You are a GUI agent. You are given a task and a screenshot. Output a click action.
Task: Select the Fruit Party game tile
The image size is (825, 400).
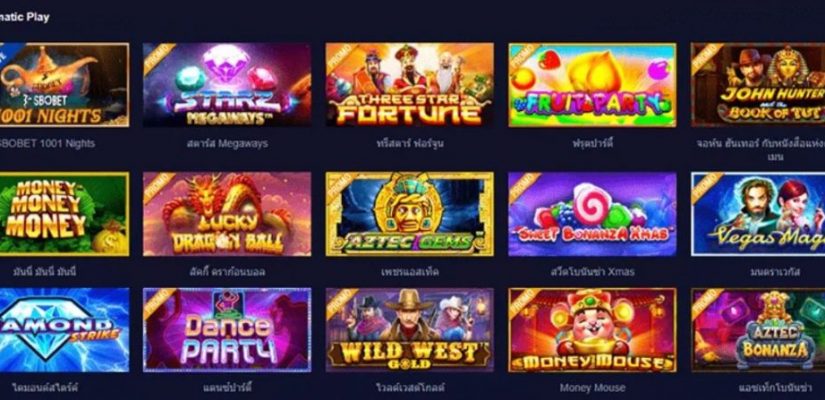click(592, 85)
